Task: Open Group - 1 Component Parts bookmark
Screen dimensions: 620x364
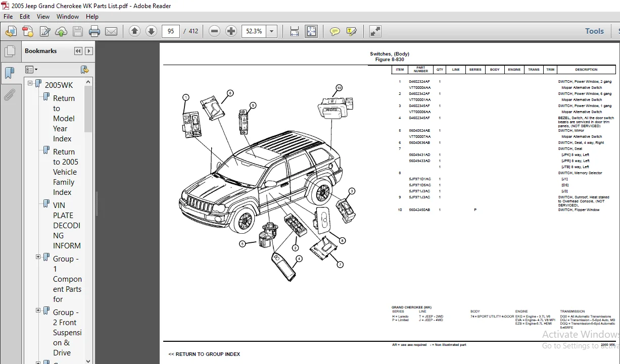Action: point(67,279)
